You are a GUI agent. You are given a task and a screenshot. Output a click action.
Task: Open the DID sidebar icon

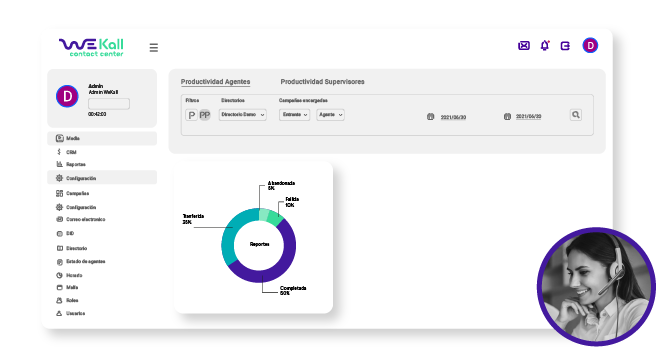coord(60,234)
